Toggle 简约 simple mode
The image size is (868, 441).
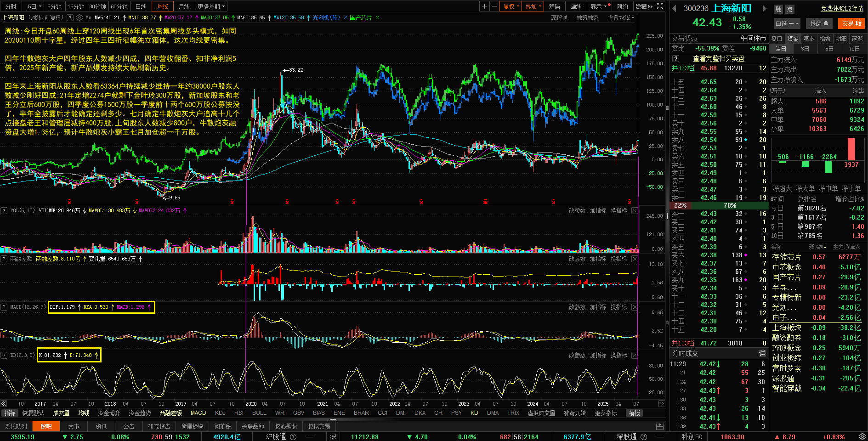pos(622,6)
